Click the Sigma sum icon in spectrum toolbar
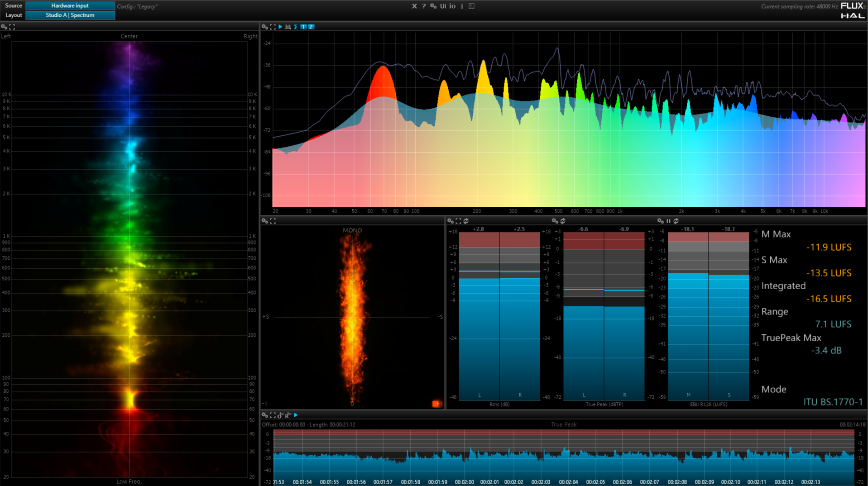 [296, 27]
